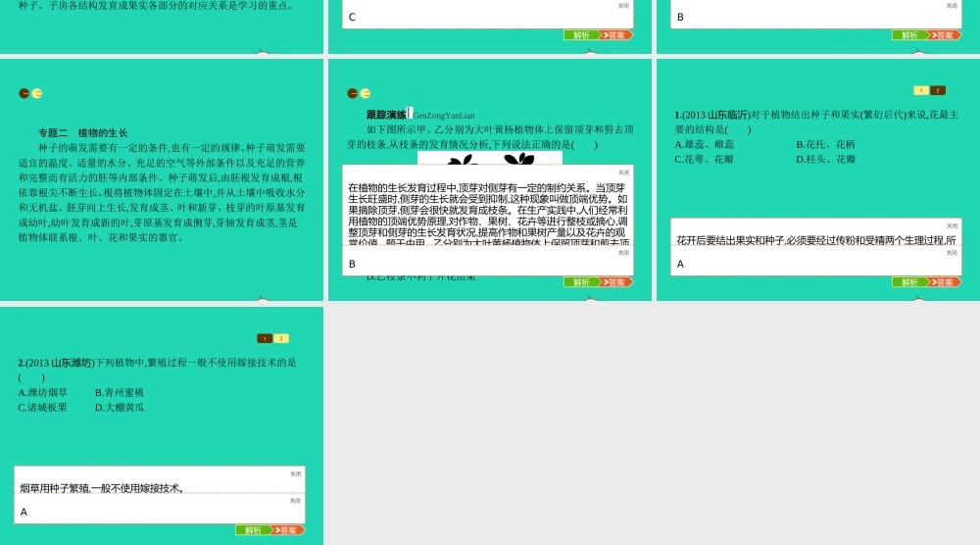The height and width of the screenshot is (545, 980).
Task: Close top-right answer B box via 关闭
Action: point(952,6)
